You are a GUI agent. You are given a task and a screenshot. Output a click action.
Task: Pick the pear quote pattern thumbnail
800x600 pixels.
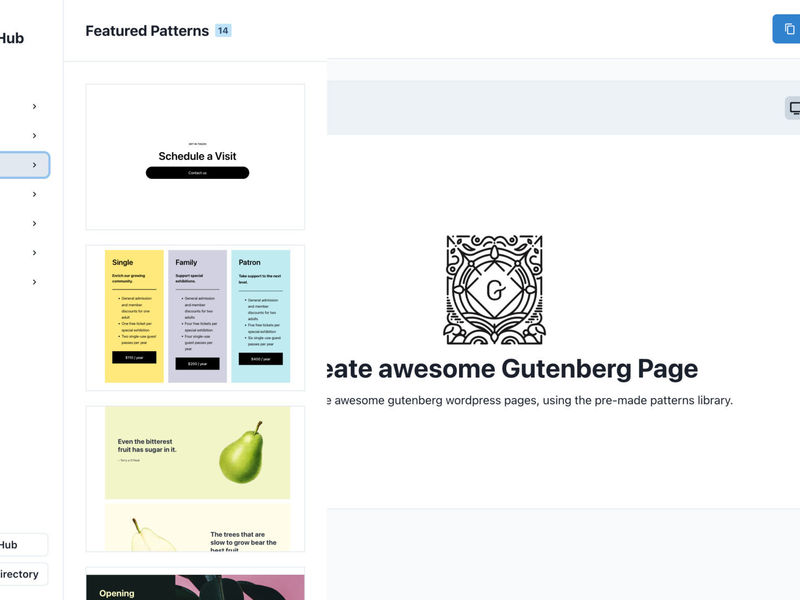195,479
